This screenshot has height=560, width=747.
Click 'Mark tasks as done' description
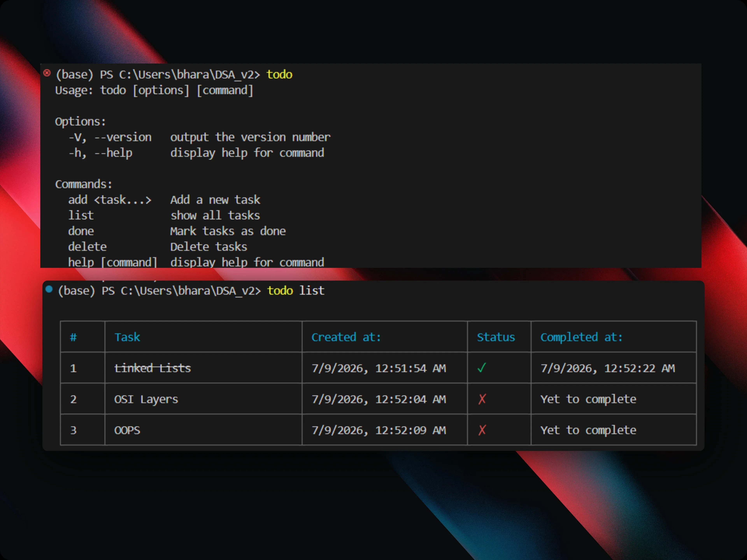point(228,231)
